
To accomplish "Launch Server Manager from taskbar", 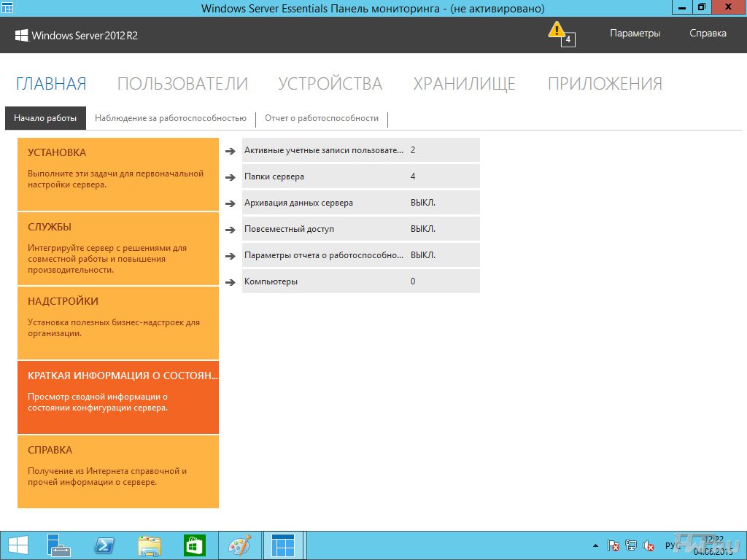I will tap(59, 545).
